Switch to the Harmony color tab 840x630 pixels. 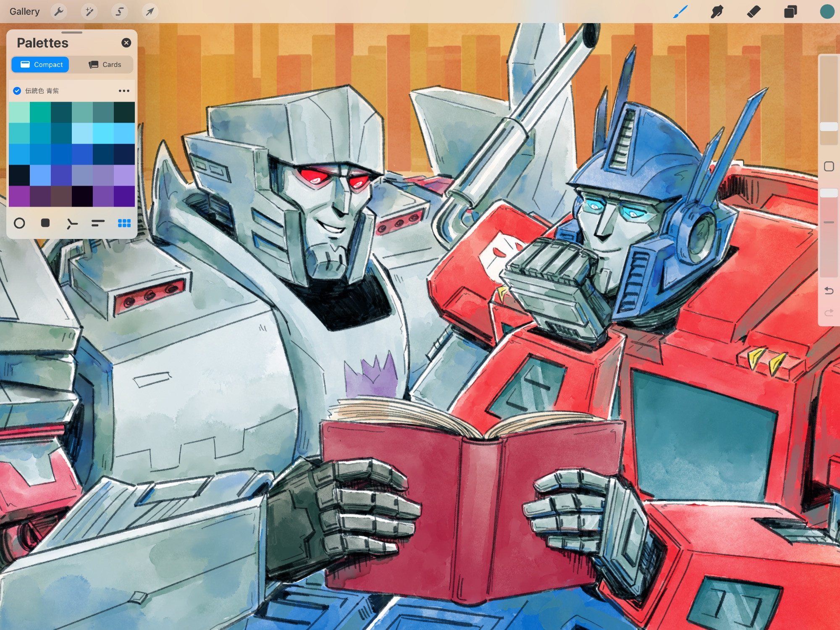pos(72,224)
